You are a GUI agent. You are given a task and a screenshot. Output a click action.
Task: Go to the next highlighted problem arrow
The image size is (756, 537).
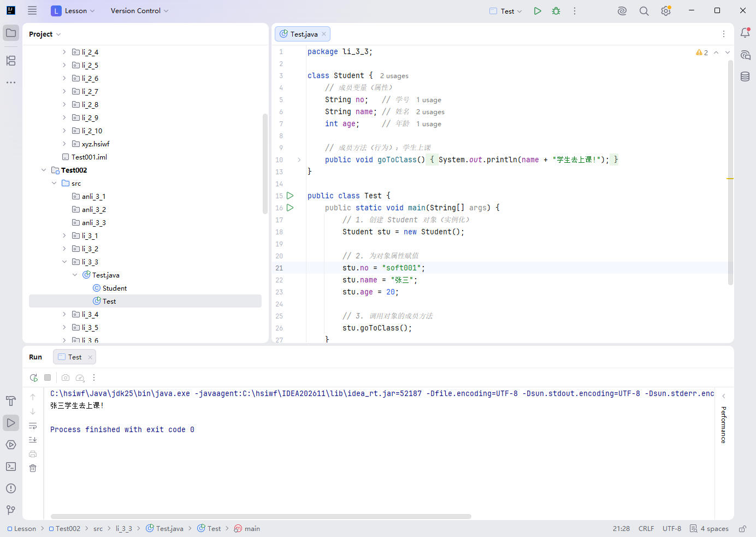(728, 52)
